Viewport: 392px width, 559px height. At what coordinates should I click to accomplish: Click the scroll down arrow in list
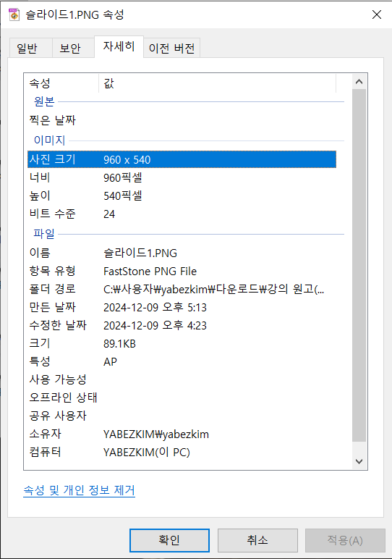[x=359, y=461]
